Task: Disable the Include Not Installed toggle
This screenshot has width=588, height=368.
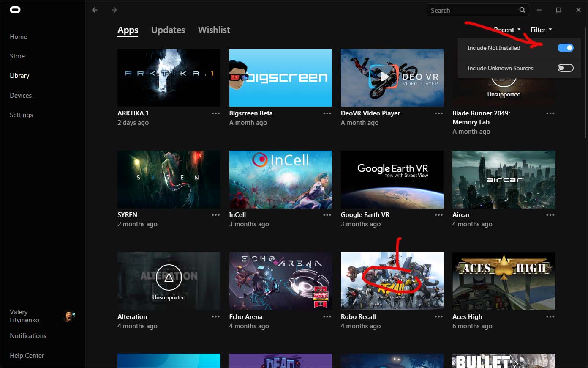Action: tap(566, 48)
